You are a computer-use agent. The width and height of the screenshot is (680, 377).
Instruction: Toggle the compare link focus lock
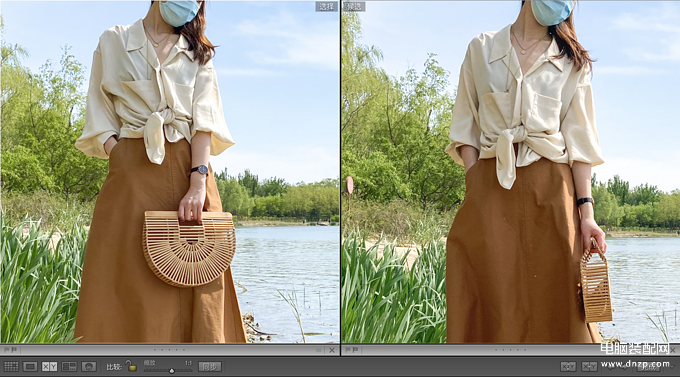(x=131, y=366)
